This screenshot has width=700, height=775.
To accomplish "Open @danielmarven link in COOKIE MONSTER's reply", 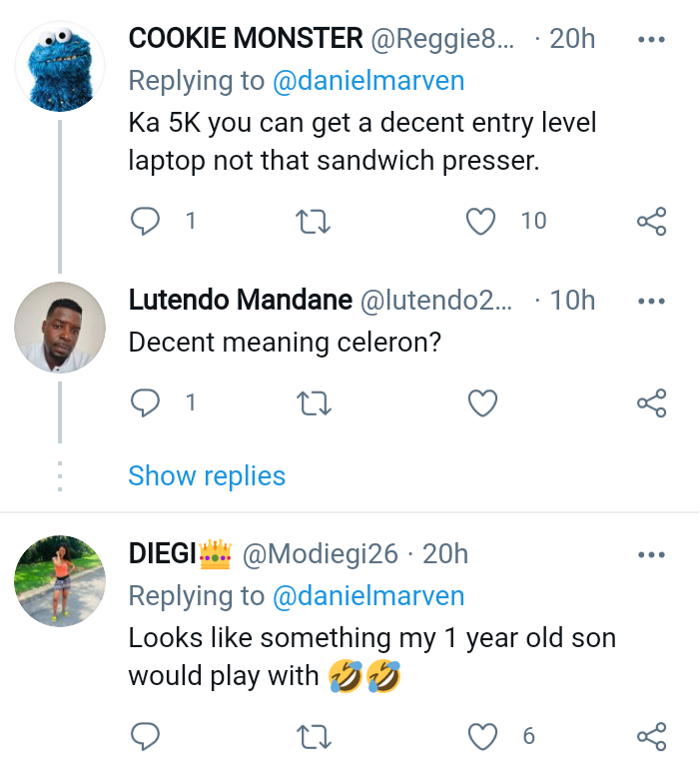I will click(368, 80).
